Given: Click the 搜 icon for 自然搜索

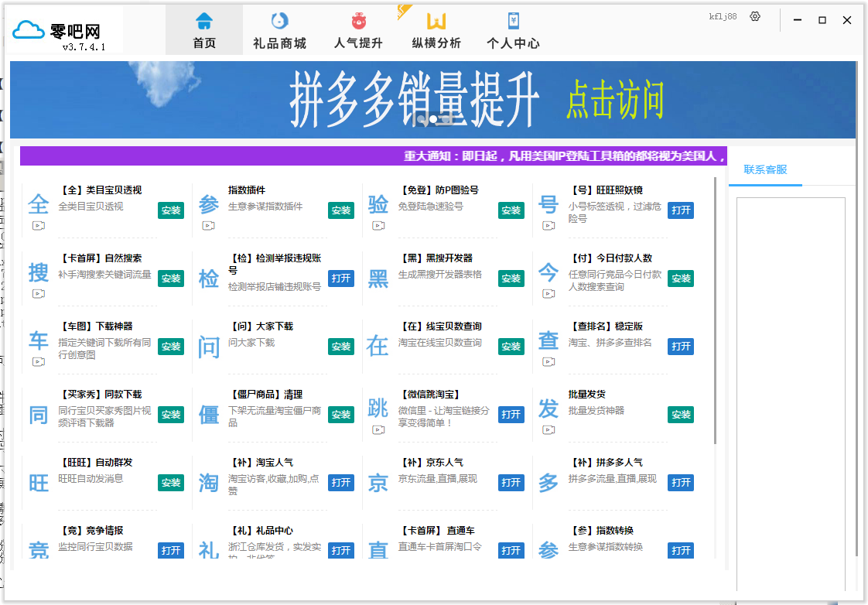Looking at the screenshot, I should click(x=38, y=272).
